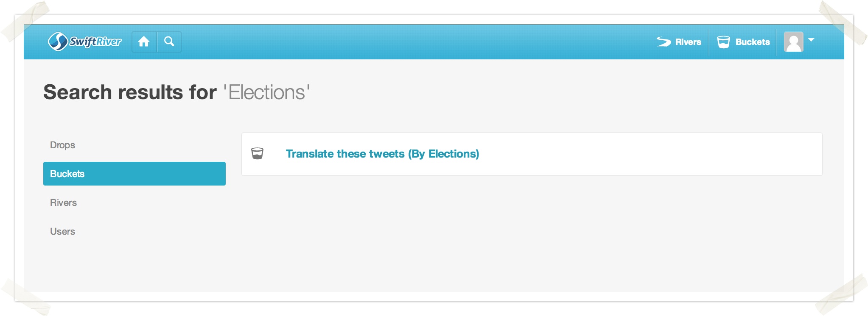Click the SwiftRiver wordmark text
The width and height of the screenshot is (868, 316).
[x=95, y=42]
